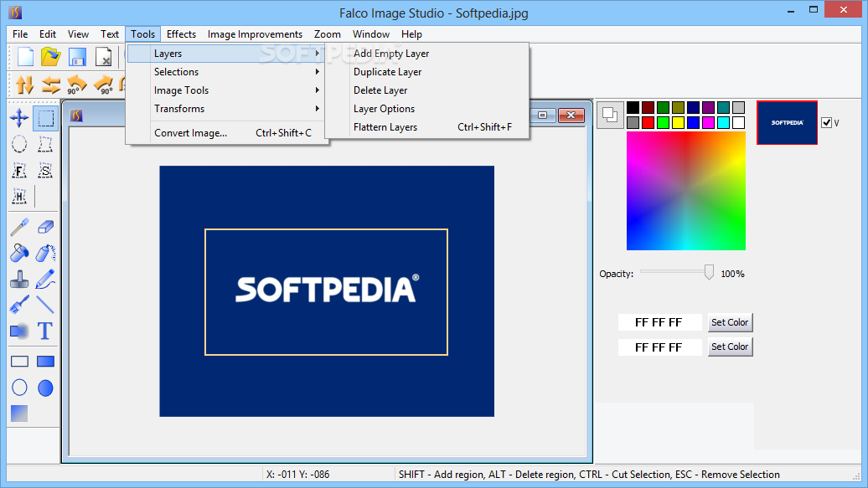
Task: Select the selection tool marked F
Action: (19, 171)
